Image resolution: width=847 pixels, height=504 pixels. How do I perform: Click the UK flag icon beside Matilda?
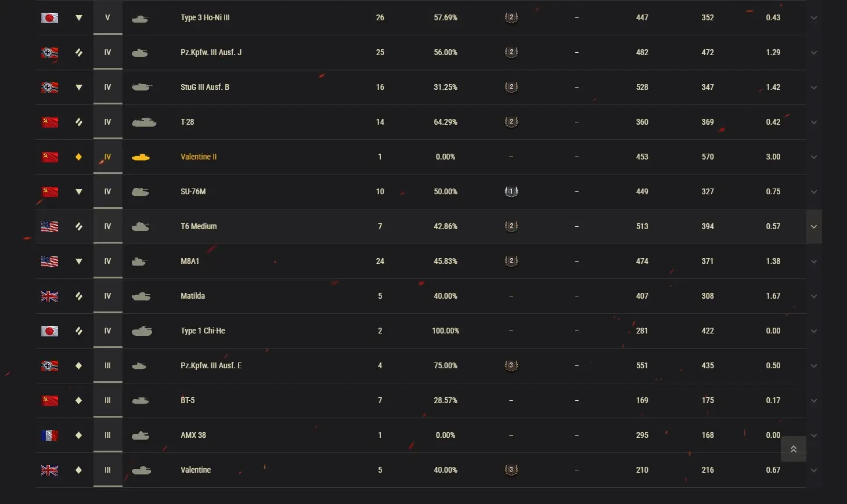[49, 296]
